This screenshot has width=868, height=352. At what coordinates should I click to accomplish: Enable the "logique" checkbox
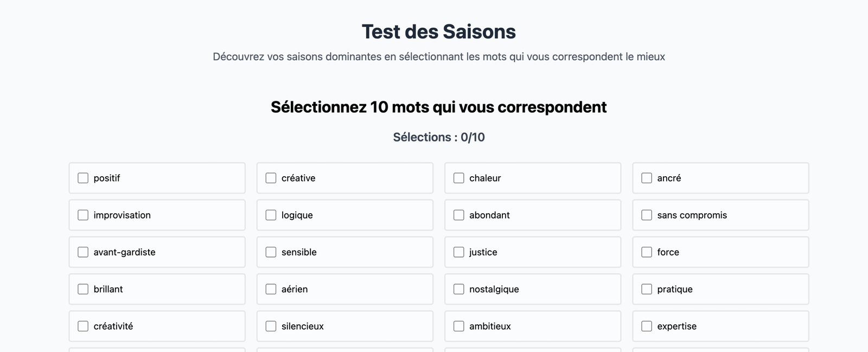click(x=271, y=215)
